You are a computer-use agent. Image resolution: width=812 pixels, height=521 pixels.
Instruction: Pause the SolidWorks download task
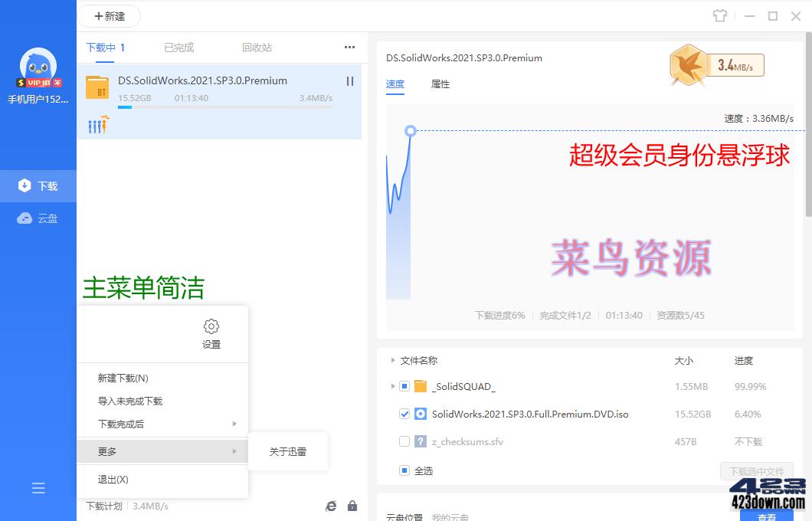coord(349,80)
